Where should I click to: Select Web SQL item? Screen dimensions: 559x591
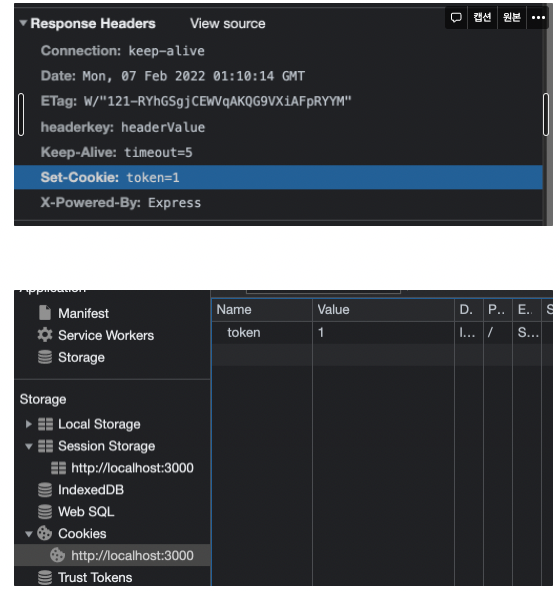[x=86, y=511]
